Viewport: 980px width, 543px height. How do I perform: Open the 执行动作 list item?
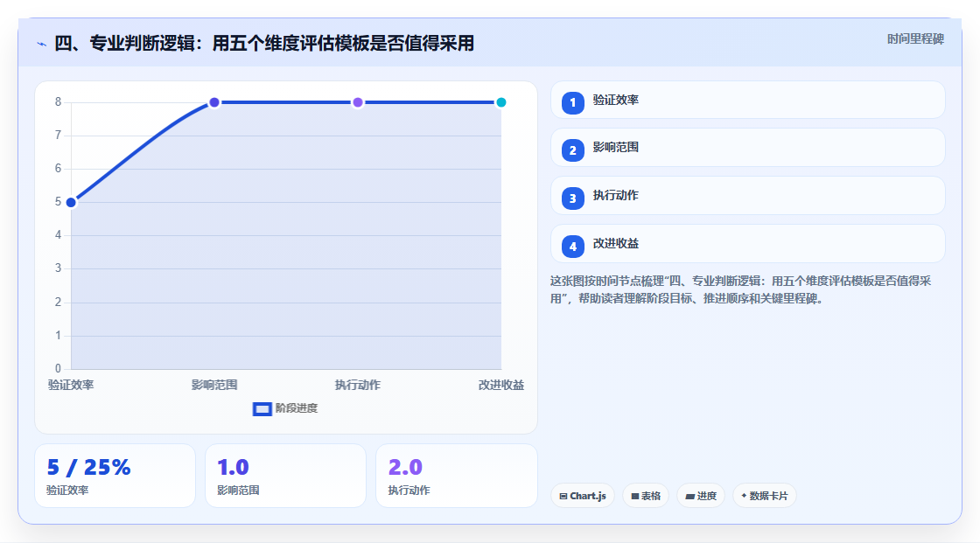pyautogui.click(x=747, y=196)
